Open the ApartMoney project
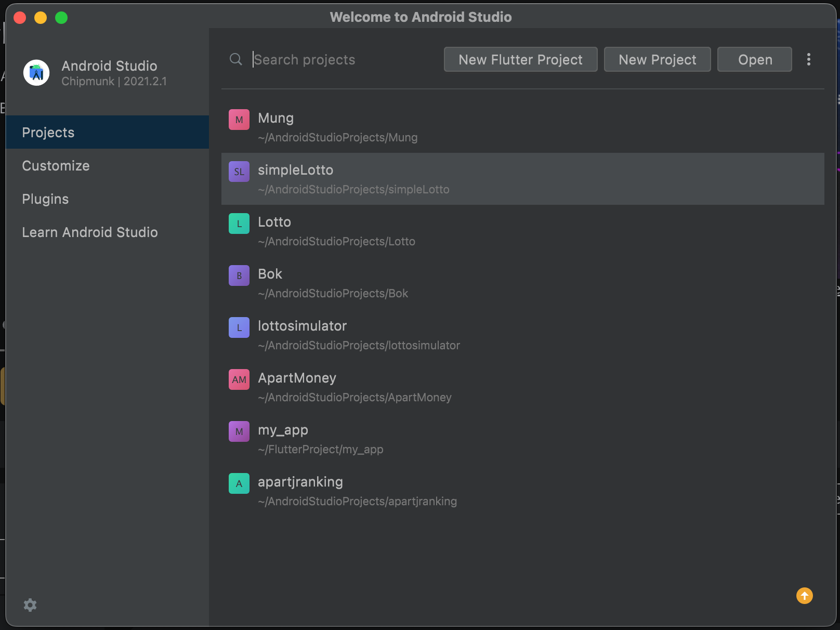Viewport: 840px width, 630px height. point(523,387)
